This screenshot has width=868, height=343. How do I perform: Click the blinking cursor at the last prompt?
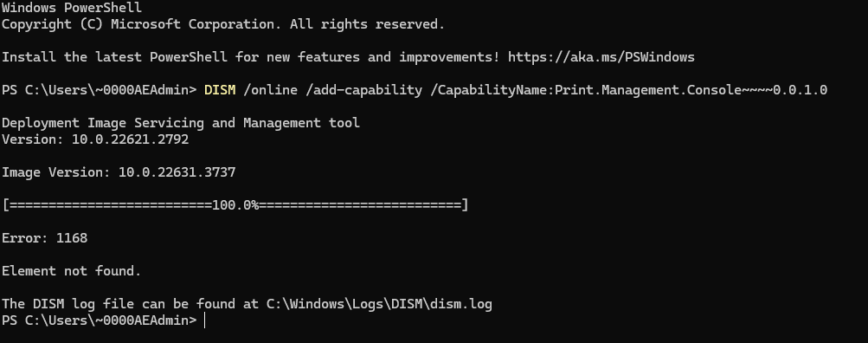tap(205, 320)
